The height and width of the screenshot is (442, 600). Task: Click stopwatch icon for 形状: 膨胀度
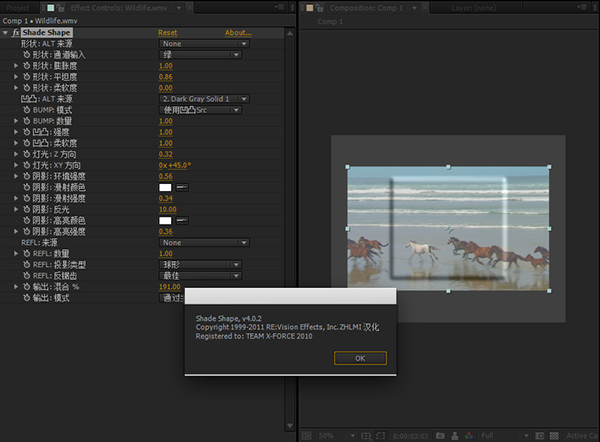[x=26, y=66]
